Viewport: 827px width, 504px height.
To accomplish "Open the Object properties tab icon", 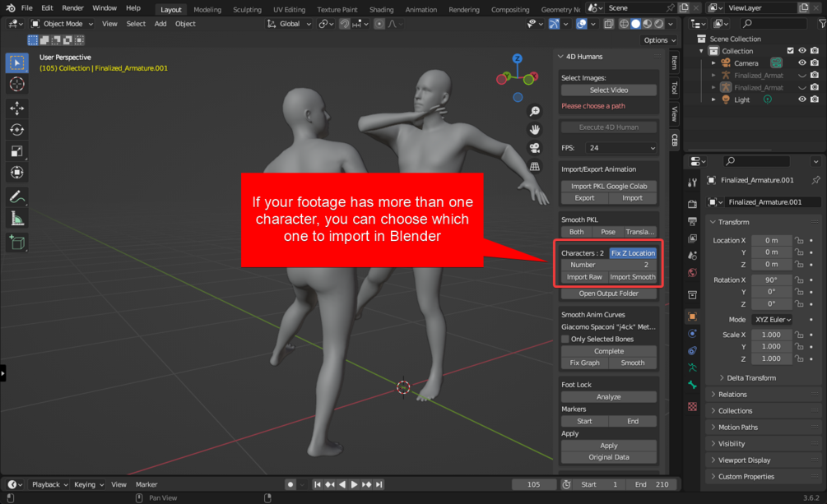I will (x=693, y=317).
